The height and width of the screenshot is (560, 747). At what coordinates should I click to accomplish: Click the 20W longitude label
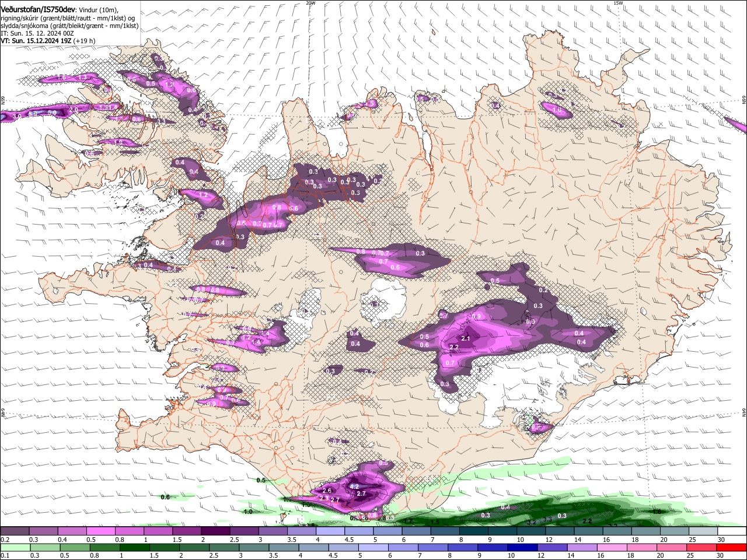pyautogui.click(x=310, y=3)
